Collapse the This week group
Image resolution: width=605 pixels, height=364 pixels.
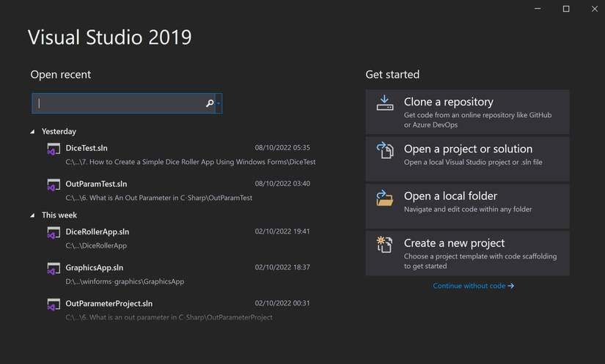(x=33, y=215)
